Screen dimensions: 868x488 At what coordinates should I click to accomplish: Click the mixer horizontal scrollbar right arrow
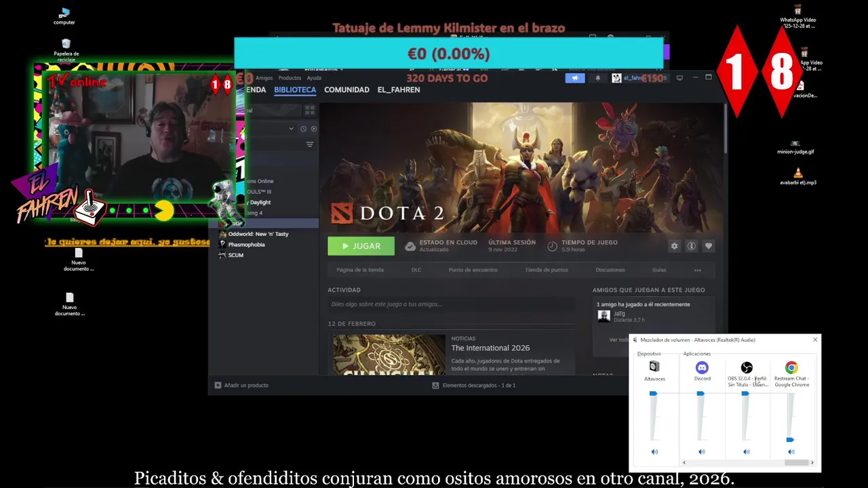pos(812,463)
